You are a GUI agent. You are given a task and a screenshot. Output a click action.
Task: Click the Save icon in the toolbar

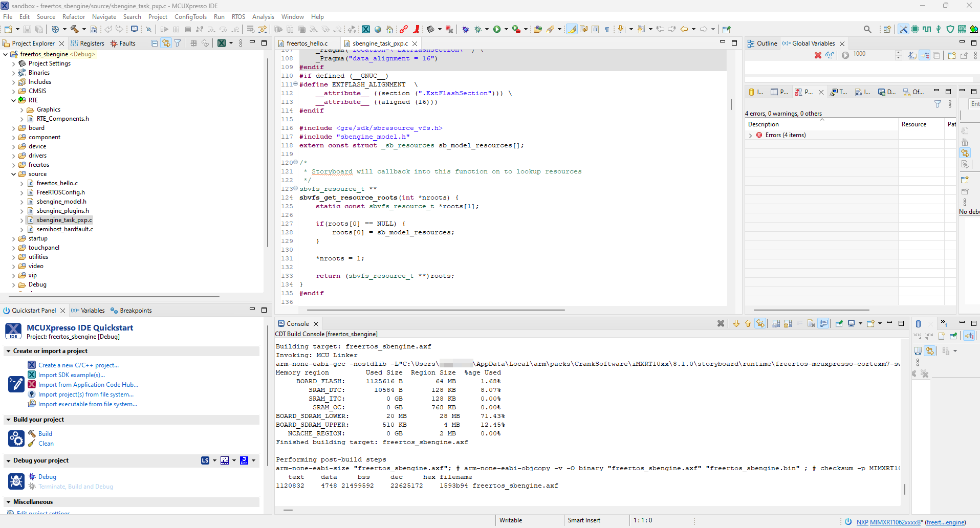point(27,29)
